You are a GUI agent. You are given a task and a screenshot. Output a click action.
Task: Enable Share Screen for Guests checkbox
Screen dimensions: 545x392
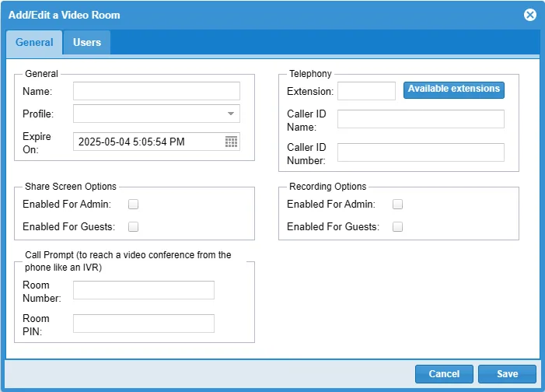(x=133, y=227)
